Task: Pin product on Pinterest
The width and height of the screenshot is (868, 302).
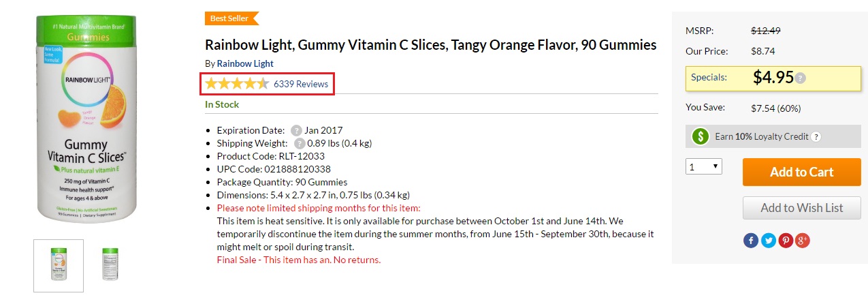Action: [x=785, y=241]
